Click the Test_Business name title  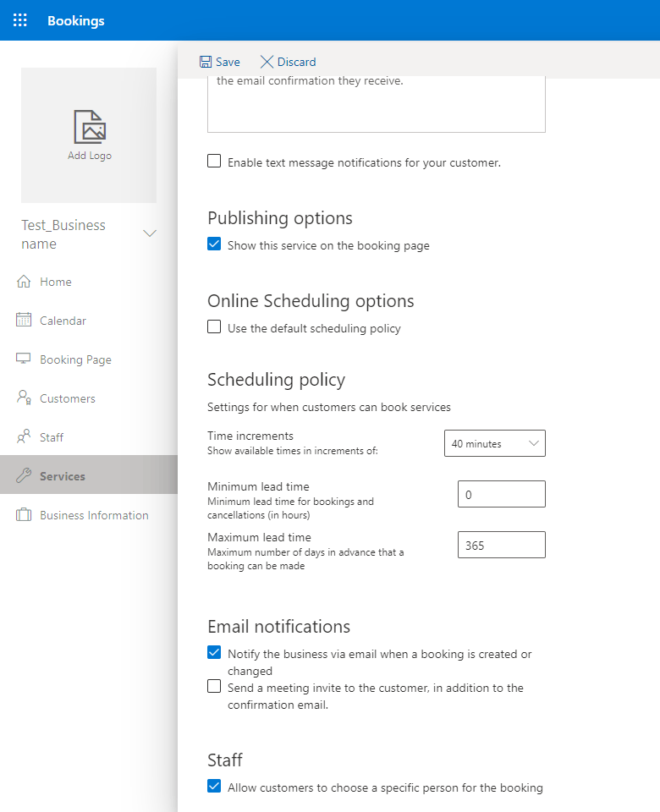tap(63, 234)
